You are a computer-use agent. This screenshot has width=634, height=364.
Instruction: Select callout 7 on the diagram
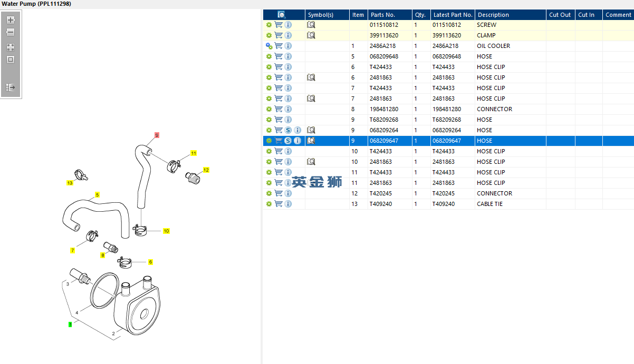point(72,250)
